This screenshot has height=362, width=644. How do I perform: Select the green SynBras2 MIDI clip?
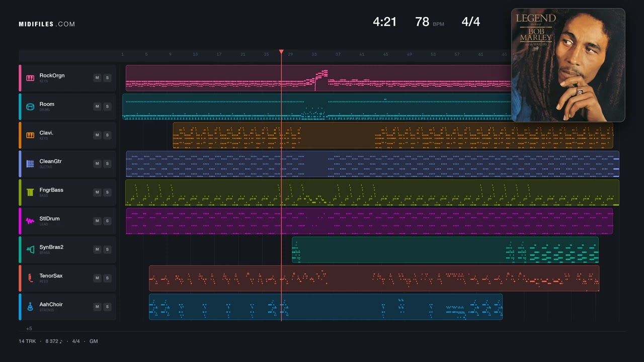click(445, 250)
